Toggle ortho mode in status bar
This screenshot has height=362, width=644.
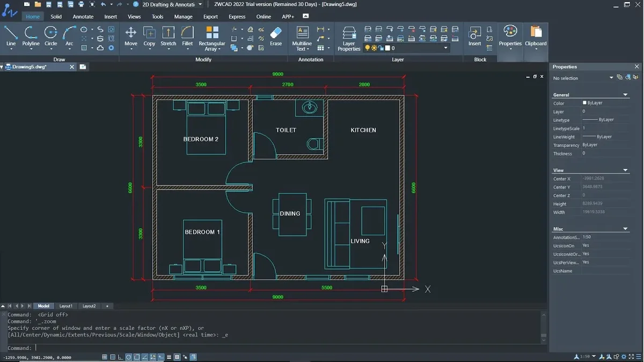click(121, 357)
